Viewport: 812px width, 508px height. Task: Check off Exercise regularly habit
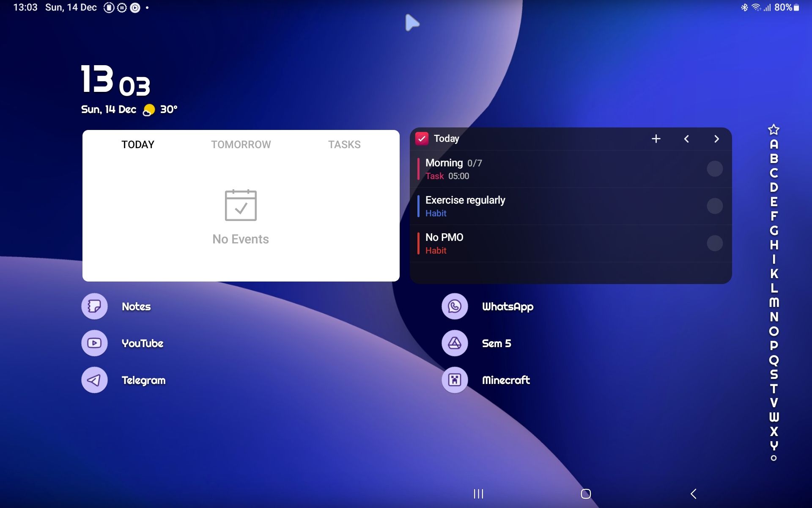[x=715, y=206]
